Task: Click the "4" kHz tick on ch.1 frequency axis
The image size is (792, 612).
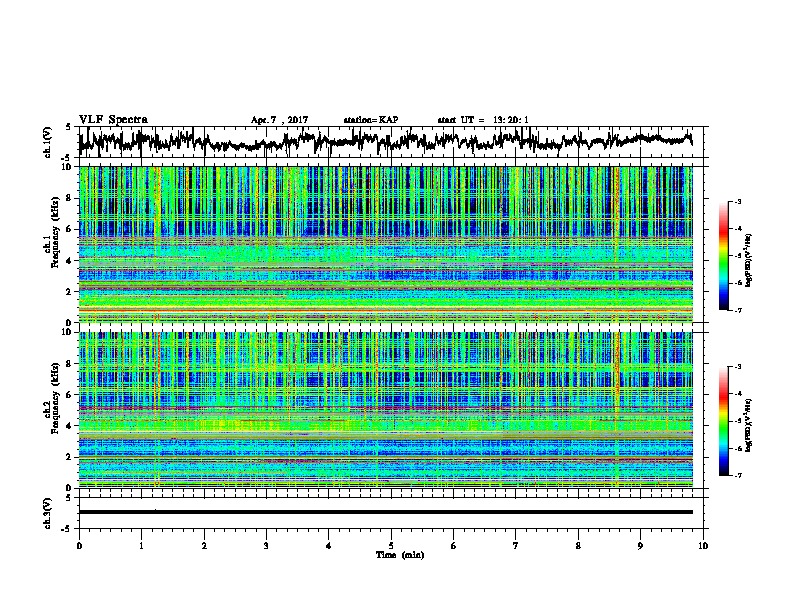Action: (x=71, y=261)
